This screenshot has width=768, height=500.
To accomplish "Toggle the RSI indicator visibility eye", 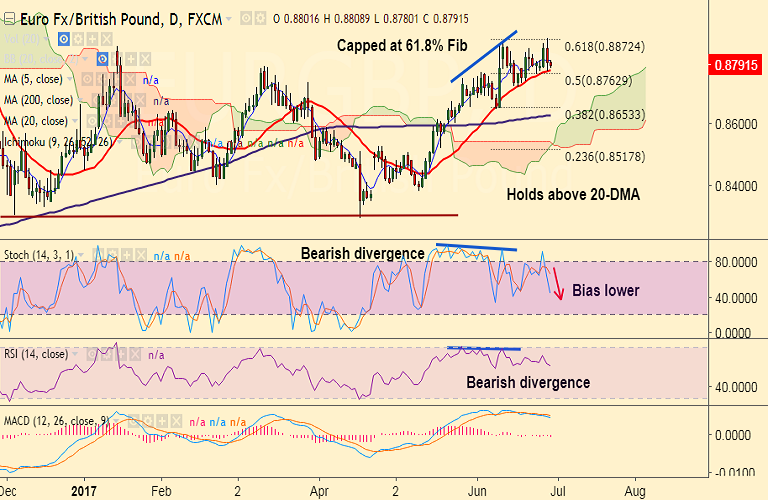I will pos(92,354).
